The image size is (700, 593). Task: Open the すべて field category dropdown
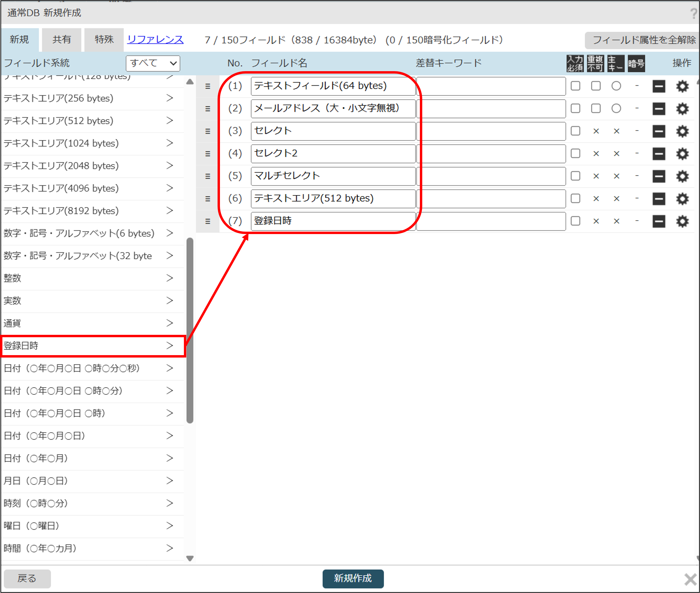click(153, 63)
